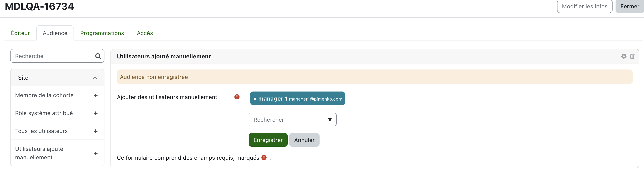Delete audience with trash icon
Screen dimensions: 644x177
(x=632, y=56)
